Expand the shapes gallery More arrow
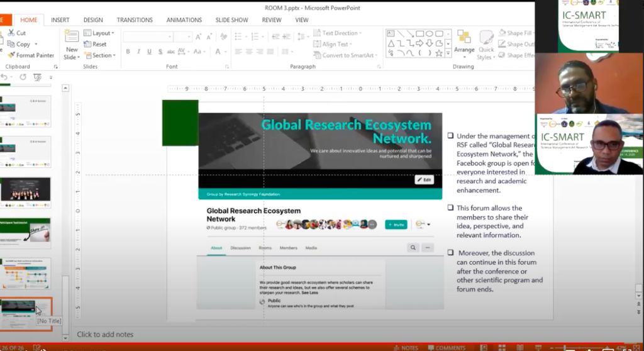This screenshot has height=351, width=644. (448, 53)
